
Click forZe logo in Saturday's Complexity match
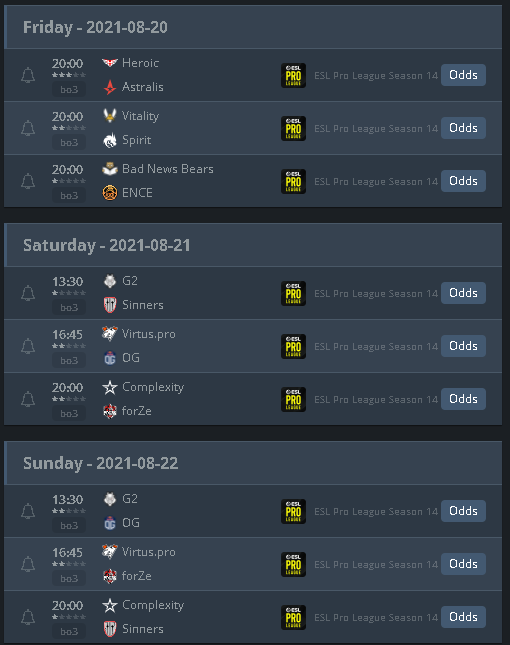(x=110, y=411)
